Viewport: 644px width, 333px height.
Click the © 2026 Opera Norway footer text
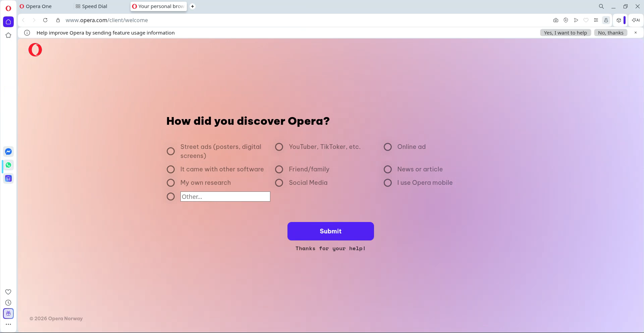[x=56, y=319]
